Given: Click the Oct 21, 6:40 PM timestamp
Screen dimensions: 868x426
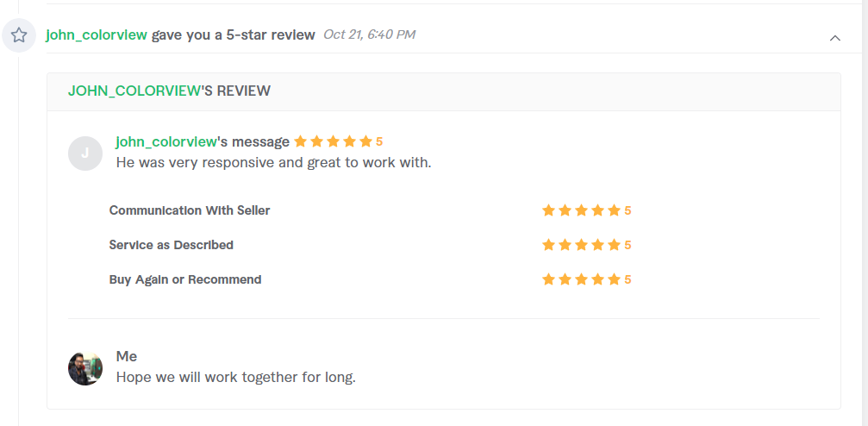Looking at the screenshot, I should pos(369,34).
